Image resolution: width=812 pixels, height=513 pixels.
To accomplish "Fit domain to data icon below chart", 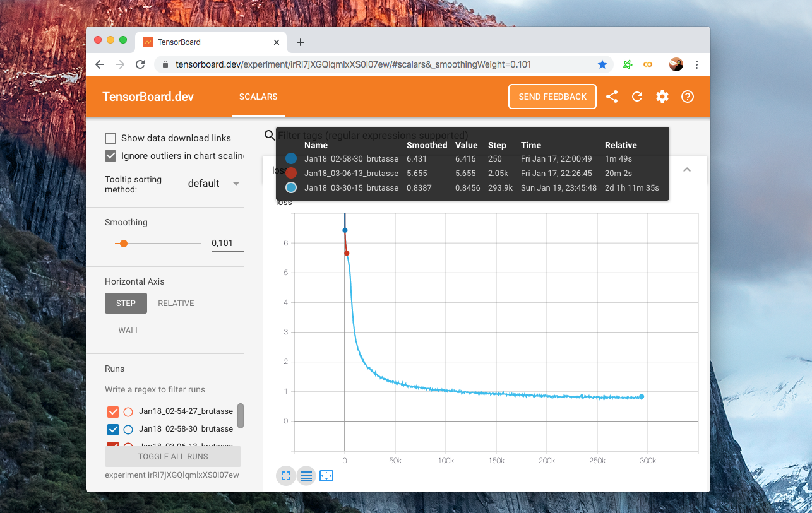I will pyautogui.click(x=326, y=476).
